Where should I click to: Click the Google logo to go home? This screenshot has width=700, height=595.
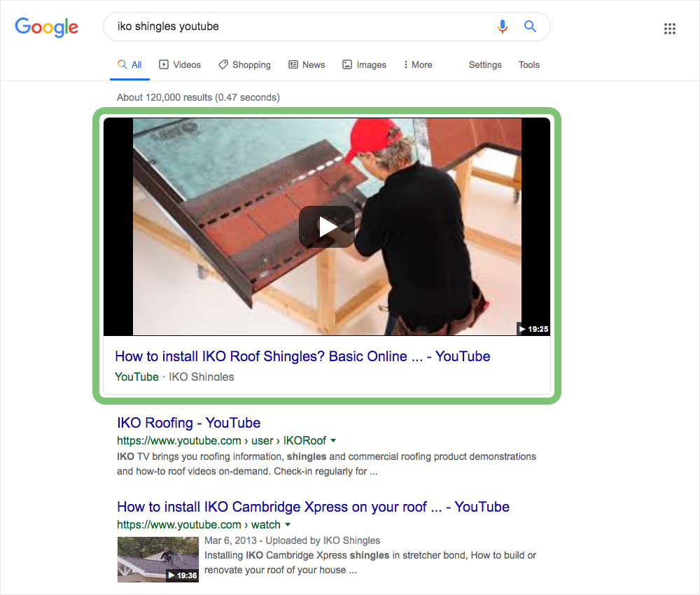pyautogui.click(x=46, y=27)
